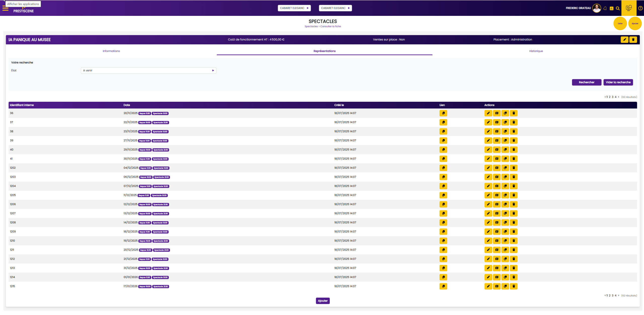Copy link for representation 1202
The width and height of the screenshot is (644, 315).
pos(443,168)
